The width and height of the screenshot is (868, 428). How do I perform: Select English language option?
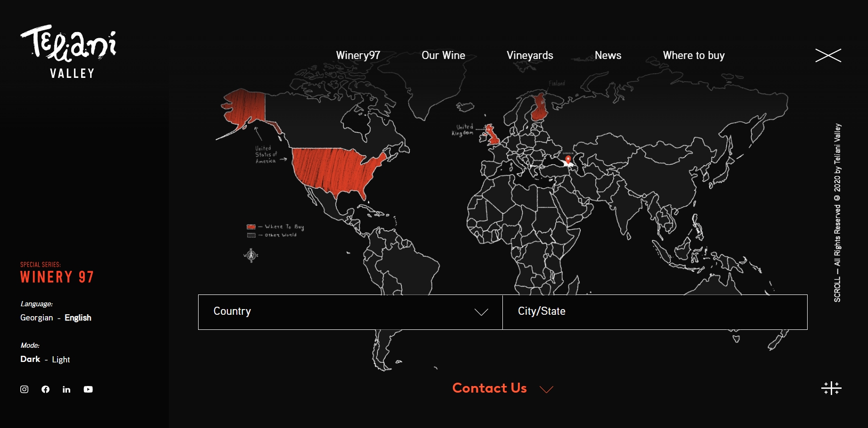[78, 318]
